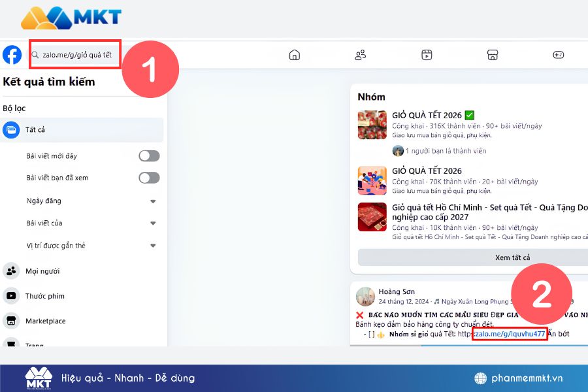588x392 pixels.
Task: Open Giỏ quà tết Hồ Chí Minh group
Action: (489, 212)
